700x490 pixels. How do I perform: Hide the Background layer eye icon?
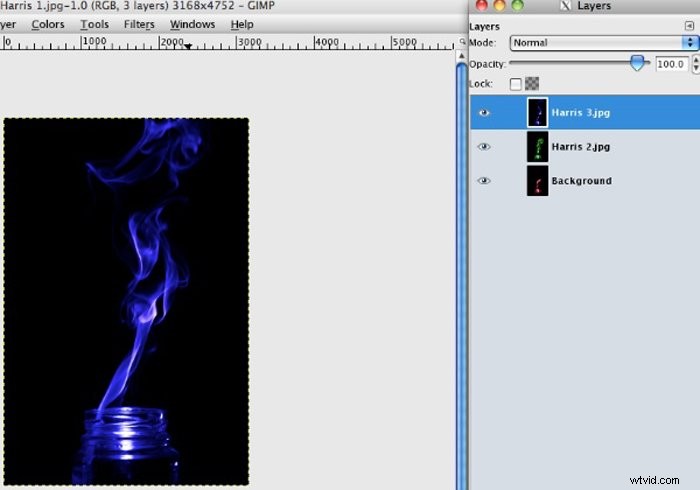point(484,181)
